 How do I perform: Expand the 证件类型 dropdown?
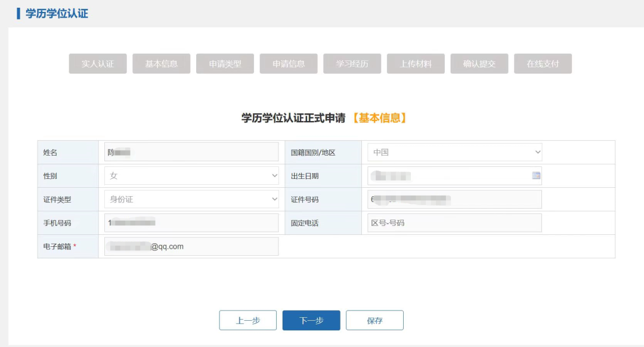273,199
